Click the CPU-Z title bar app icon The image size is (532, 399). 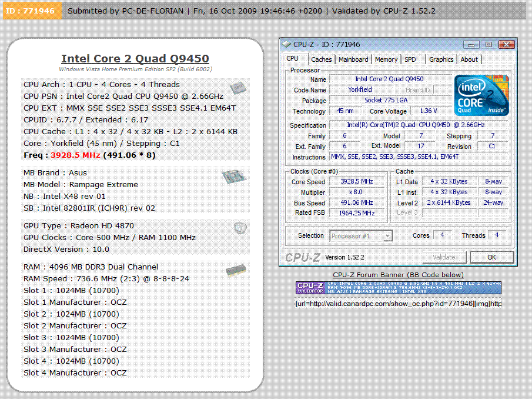tap(287, 45)
